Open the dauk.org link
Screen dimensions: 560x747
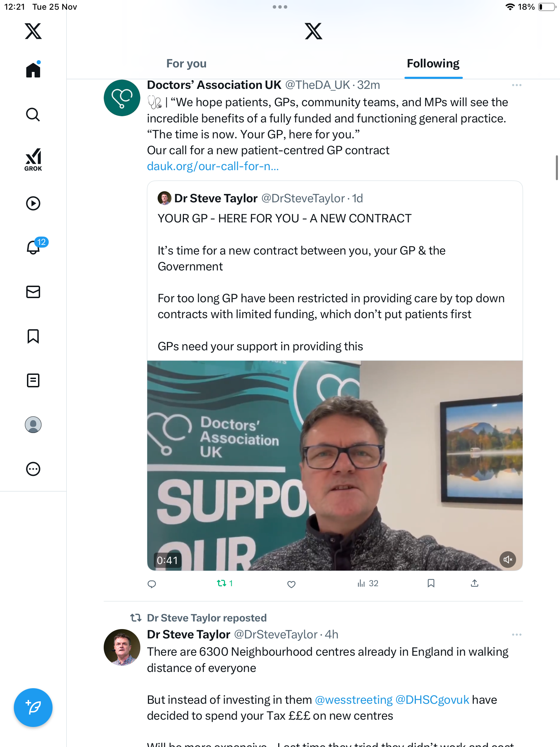[213, 166]
